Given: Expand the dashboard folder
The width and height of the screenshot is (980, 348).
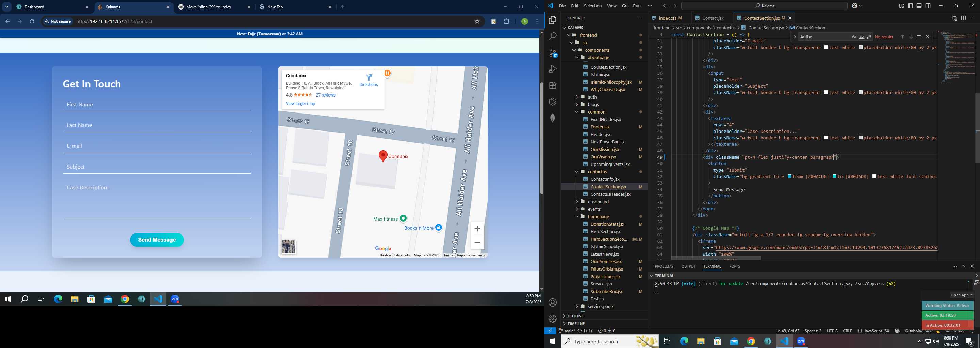Looking at the screenshot, I should [x=577, y=202].
